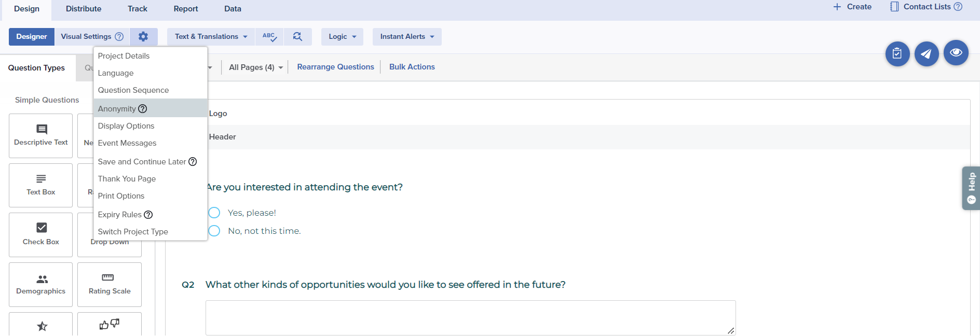Click the round clipboard checklist button
The width and height of the screenshot is (980, 336).
[897, 53]
